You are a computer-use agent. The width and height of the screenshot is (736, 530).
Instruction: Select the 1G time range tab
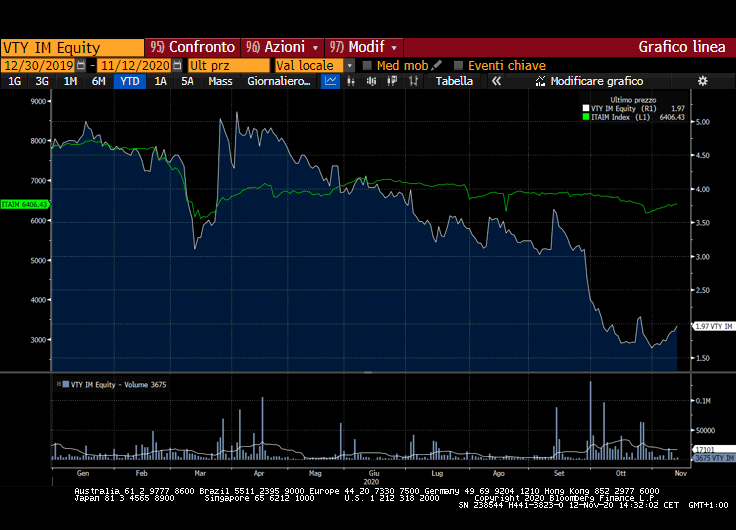tap(15, 81)
